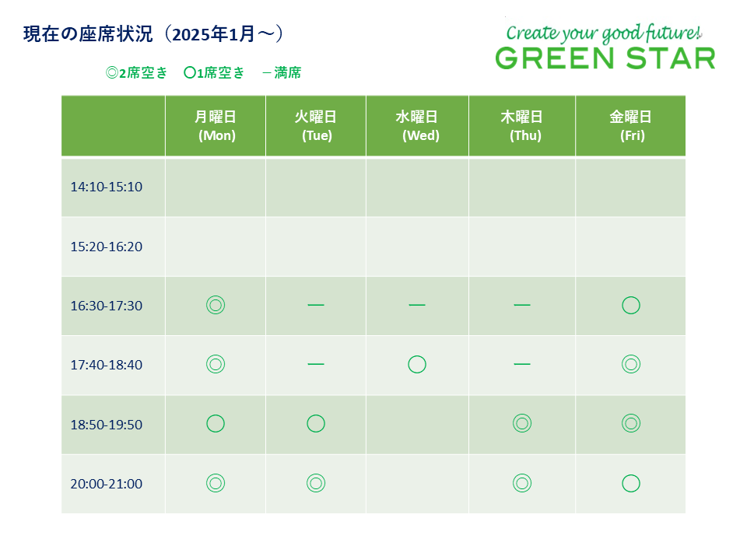This screenshot has height=560, width=747.
Task: Click the Thursday 17:40-18:40 full-seat dash
Action: (522, 364)
